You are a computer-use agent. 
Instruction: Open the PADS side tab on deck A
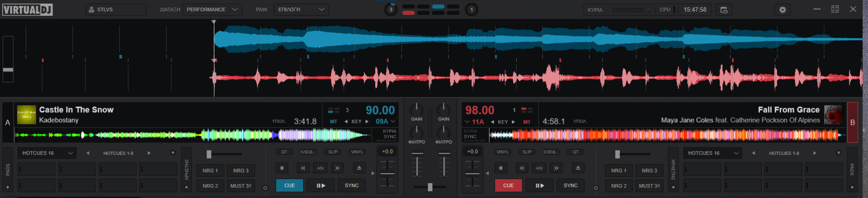tap(8, 170)
